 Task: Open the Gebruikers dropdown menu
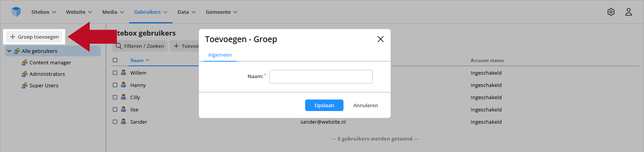point(151,12)
